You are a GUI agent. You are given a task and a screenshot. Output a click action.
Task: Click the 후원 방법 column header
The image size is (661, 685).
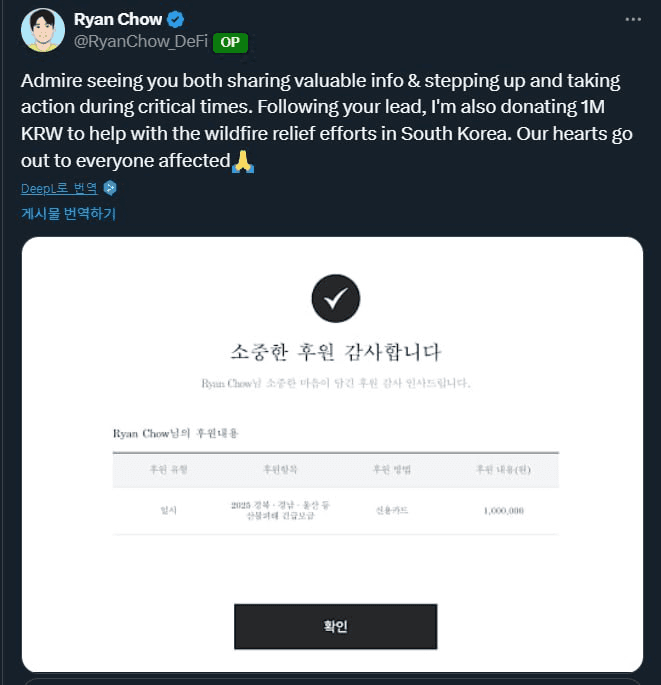(390, 469)
